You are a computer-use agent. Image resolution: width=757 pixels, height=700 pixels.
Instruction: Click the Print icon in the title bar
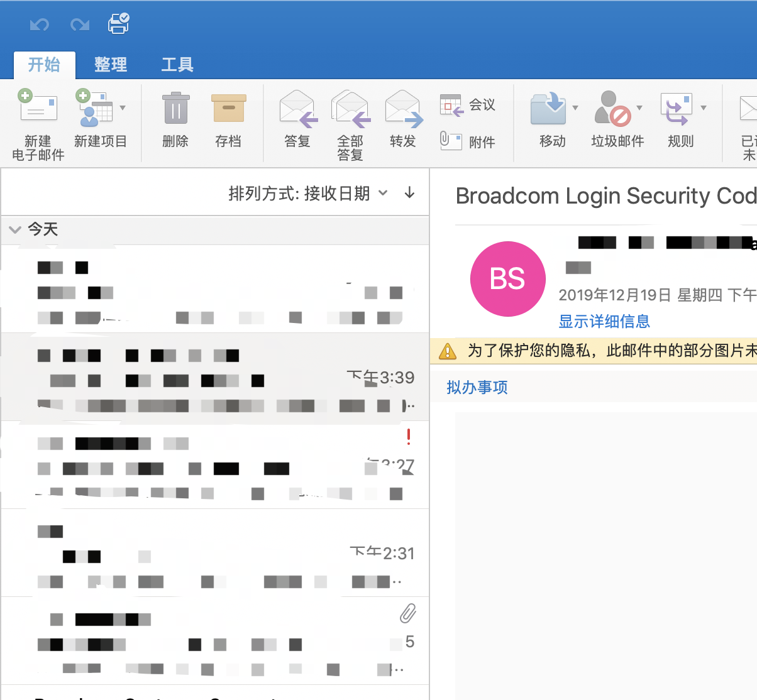click(x=119, y=23)
